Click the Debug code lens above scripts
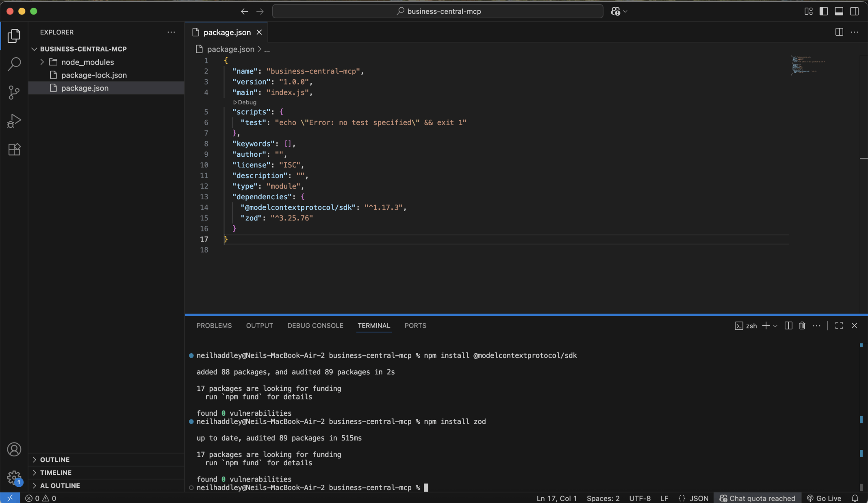The image size is (868, 503). [x=244, y=102]
